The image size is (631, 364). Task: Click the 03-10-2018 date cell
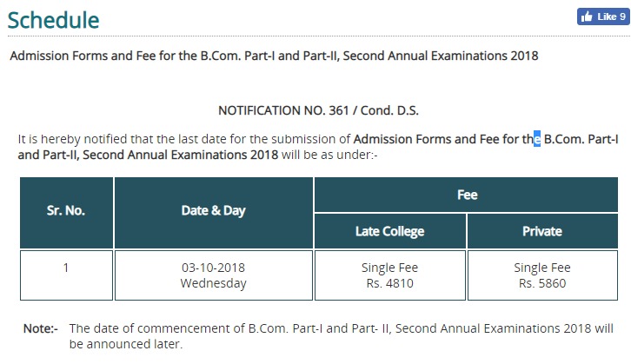click(x=213, y=268)
